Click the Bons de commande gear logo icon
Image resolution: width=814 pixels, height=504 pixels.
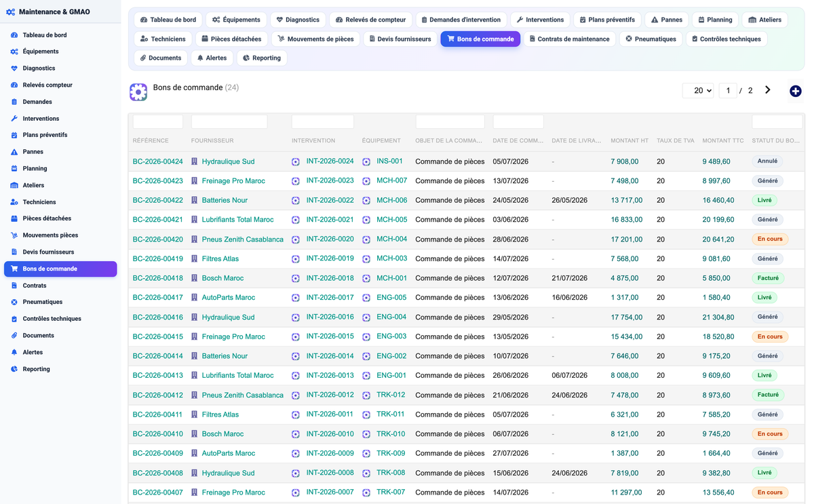[x=138, y=92]
